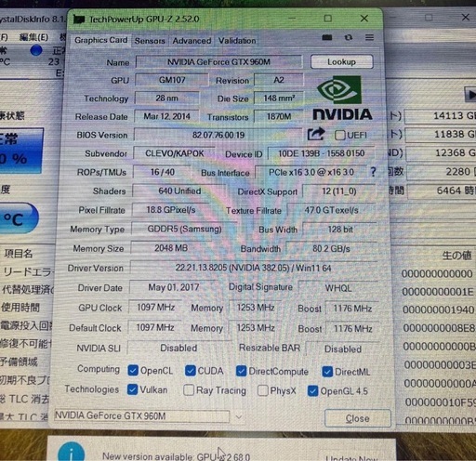Image resolution: width=476 pixels, height=461 pixels.
Task: Click the Texture Fillrate value 47.0 GTexel/s
Action: tap(331, 210)
